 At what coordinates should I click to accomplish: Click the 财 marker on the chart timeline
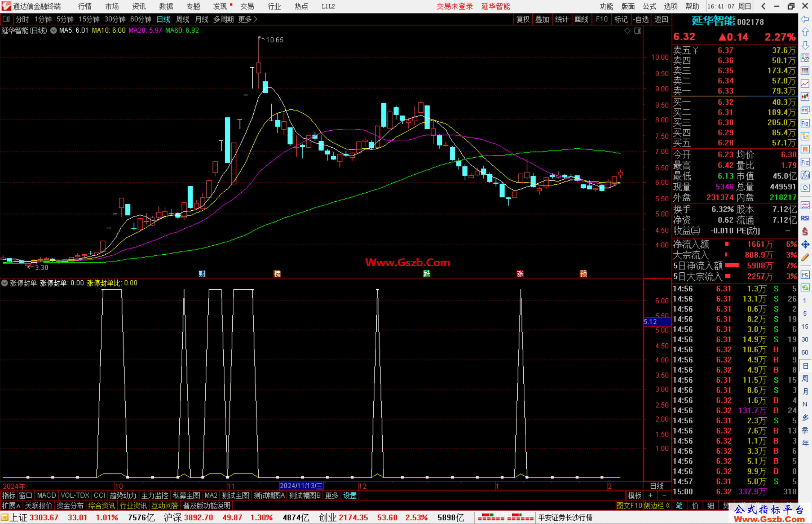(202, 273)
